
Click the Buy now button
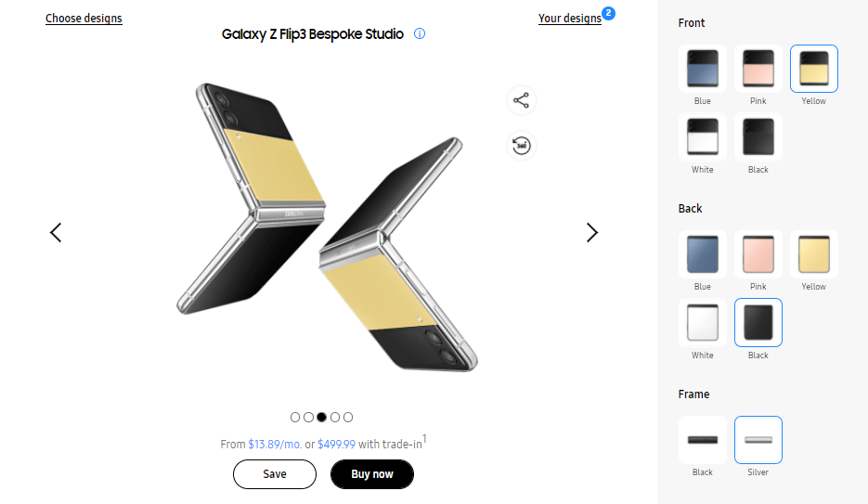372,474
